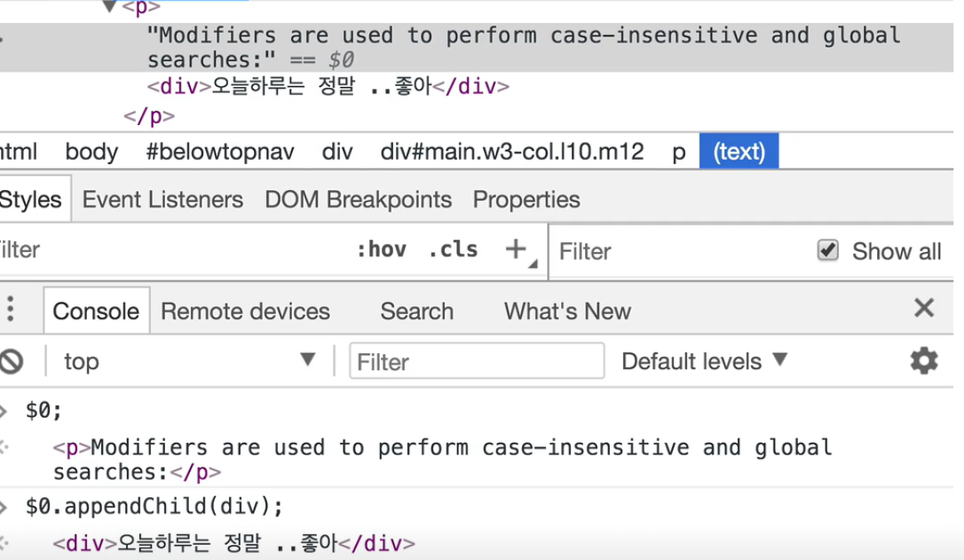Switch to Event Listeners tab
This screenshot has height=560, width=964.
tap(162, 200)
